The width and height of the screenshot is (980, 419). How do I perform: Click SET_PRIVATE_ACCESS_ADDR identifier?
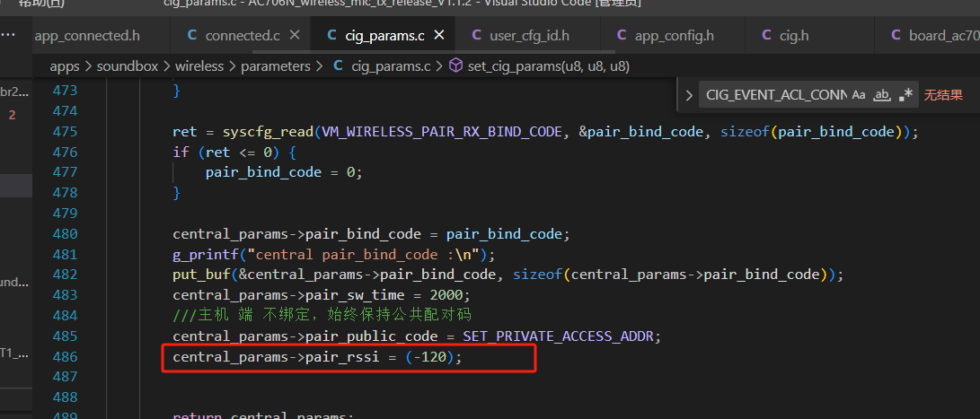(x=558, y=336)
